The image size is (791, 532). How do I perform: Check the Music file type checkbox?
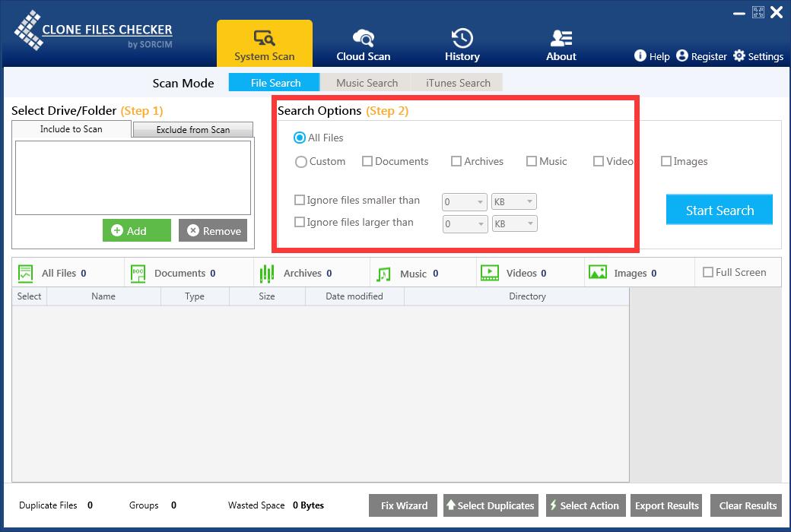pos(531,161)
